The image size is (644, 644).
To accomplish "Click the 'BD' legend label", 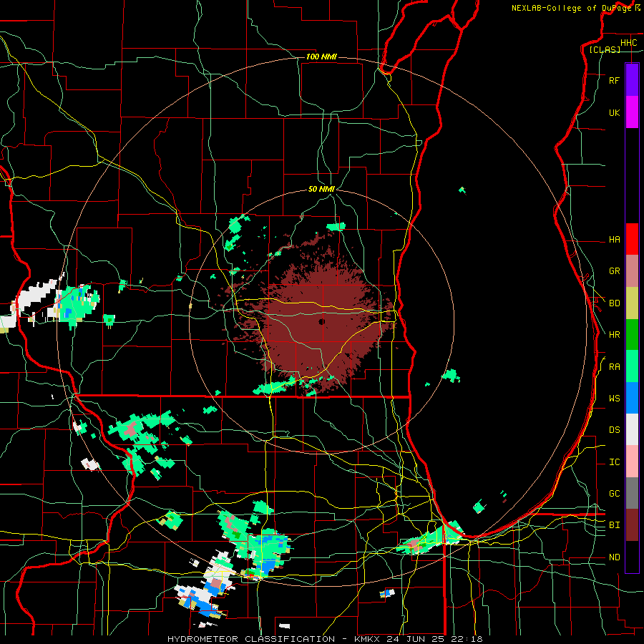I will (x=614, y=303).
